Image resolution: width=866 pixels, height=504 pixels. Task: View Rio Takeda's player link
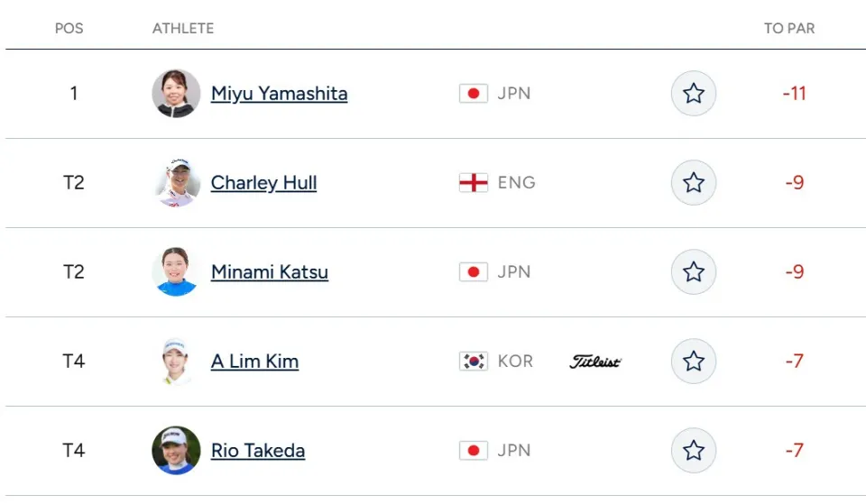tap(258, 451)
